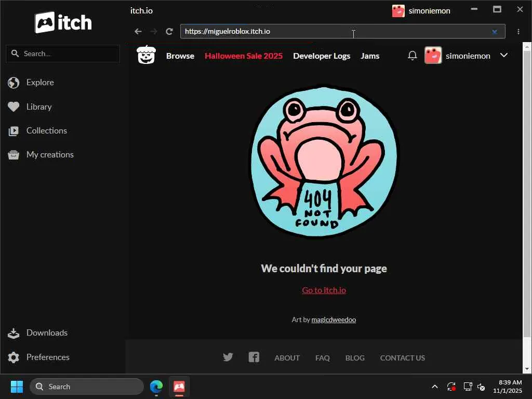The height and width of the screenshot is (399, 532).
Task: Open the magicdweedoo artist link
Action: [334, 320]
